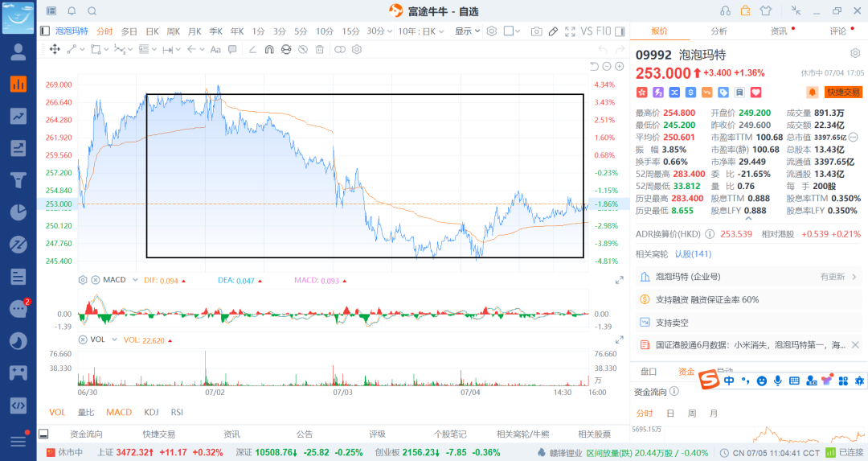Open the code API sidebar icon
868x461 pixels.
(18, 405)
